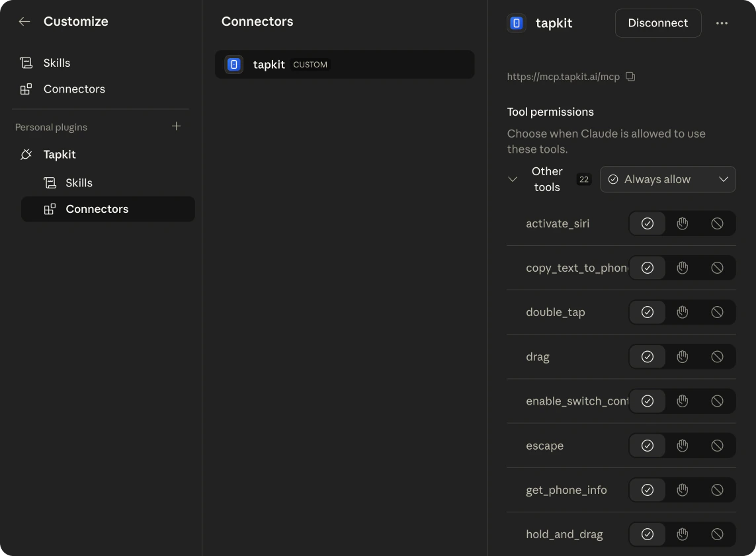The image size is (756, 556).
Task: Select Skills under Tapkit
Action: point(80,182)
